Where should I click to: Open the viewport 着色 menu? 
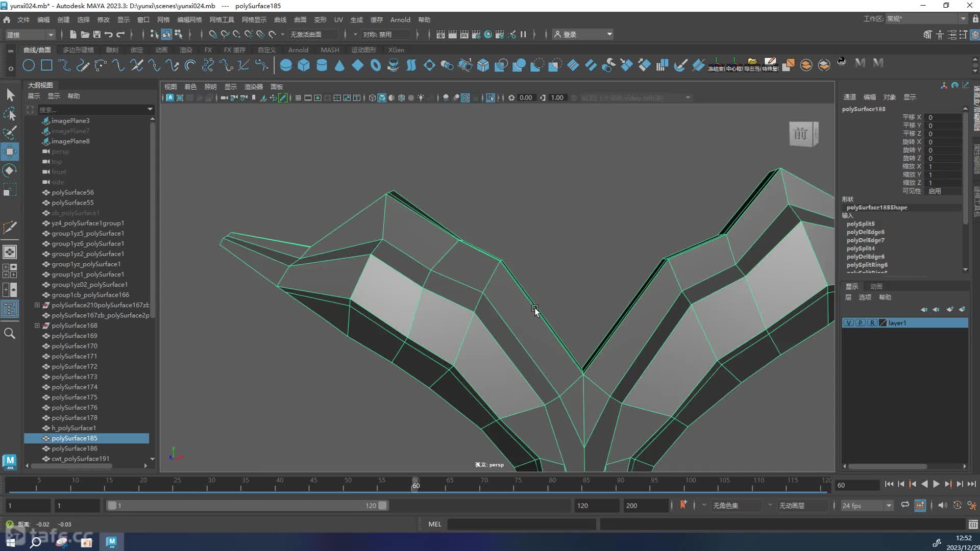click(x=190, y=87)
